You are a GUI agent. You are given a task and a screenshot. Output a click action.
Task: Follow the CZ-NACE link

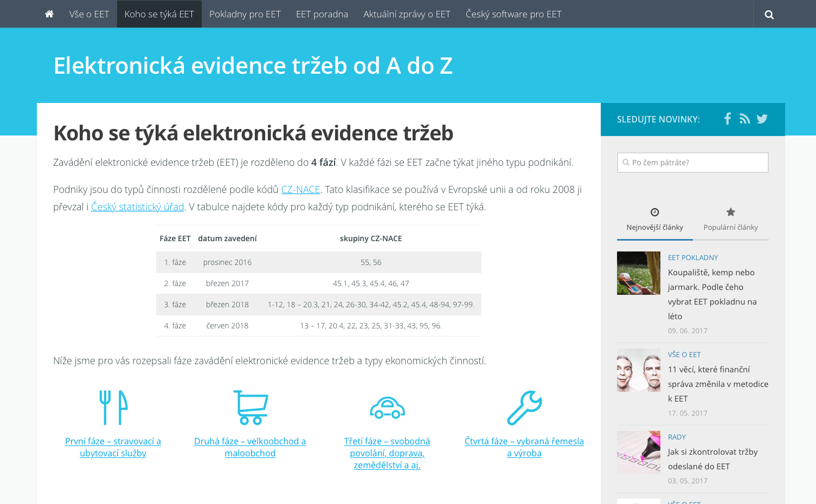click(300, 190)
